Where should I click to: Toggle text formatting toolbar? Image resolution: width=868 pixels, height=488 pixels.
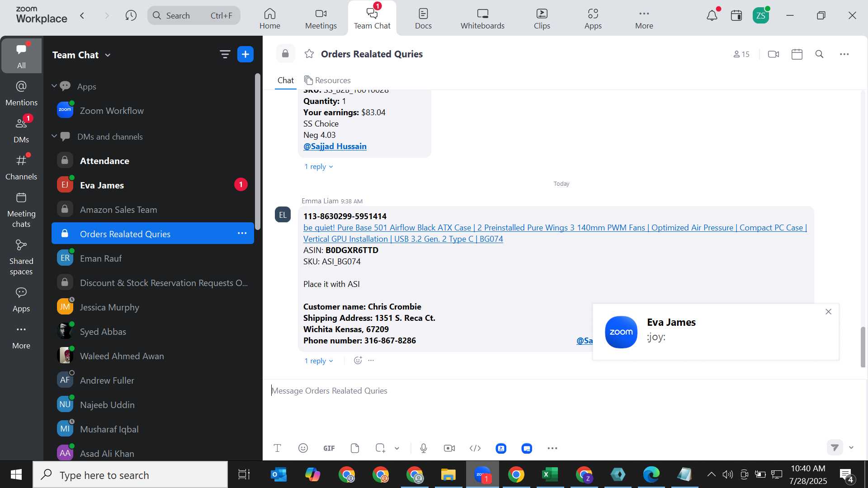coord(278,448)
